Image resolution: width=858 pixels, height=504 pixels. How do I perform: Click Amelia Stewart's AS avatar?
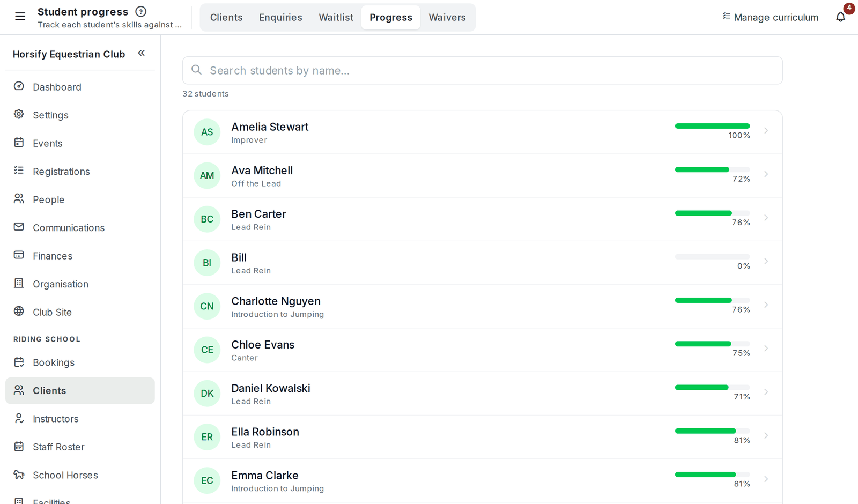[207, 132]
